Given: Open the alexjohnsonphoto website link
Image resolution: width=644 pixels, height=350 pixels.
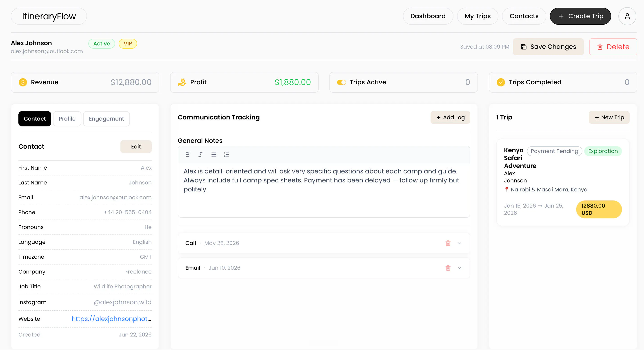Looking at the screenshot, I should pyautogui.click(x=111, y=319).
